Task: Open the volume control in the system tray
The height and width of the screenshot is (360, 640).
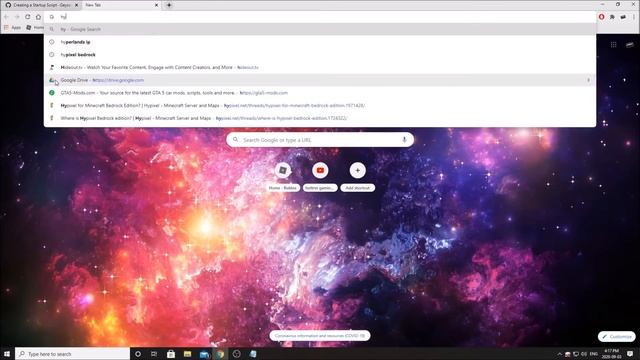Action: click(584, 354)
